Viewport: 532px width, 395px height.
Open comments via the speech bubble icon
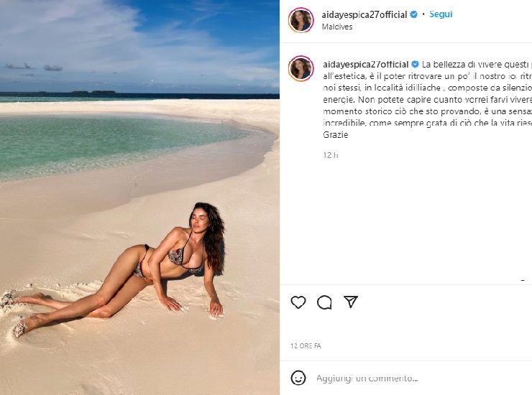[324, 302]
